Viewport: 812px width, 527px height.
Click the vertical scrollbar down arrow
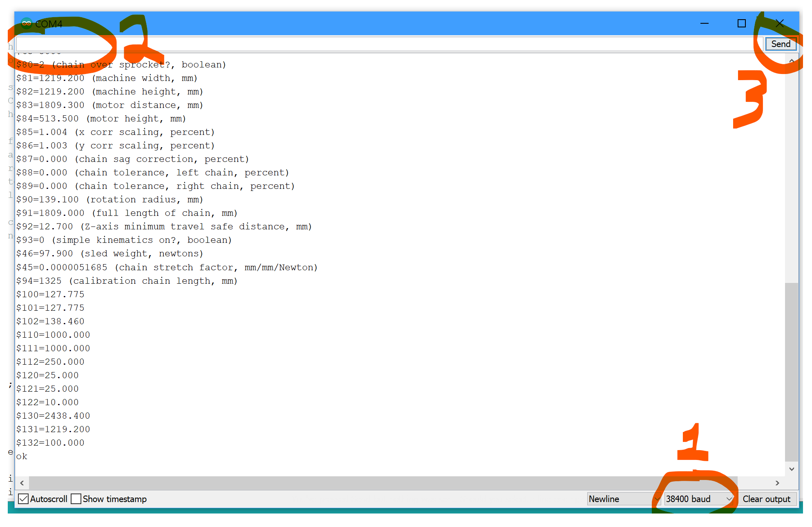point(792,469)
